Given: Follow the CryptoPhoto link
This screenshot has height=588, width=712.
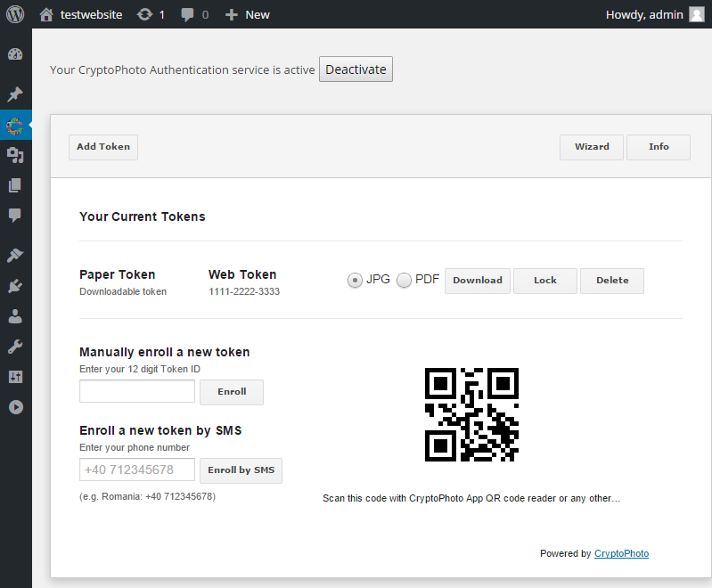Looking at the screenshot, I should pyautogui.click(x=621, y=553).
